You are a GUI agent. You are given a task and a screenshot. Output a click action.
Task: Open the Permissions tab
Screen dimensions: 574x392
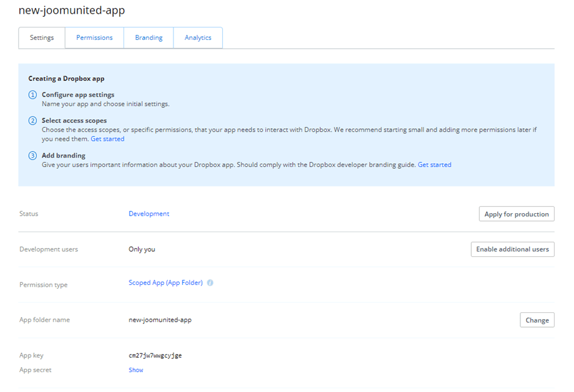click(94, 38)
